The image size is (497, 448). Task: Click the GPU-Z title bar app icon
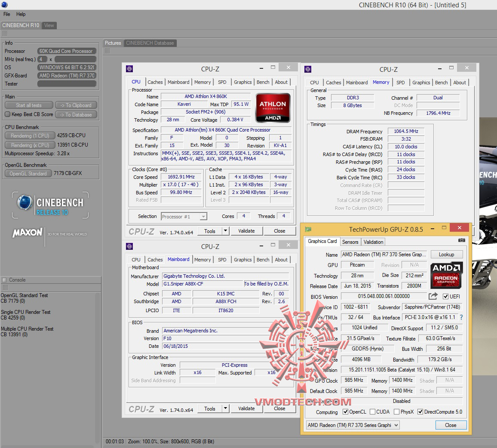[x=308, y=229]
